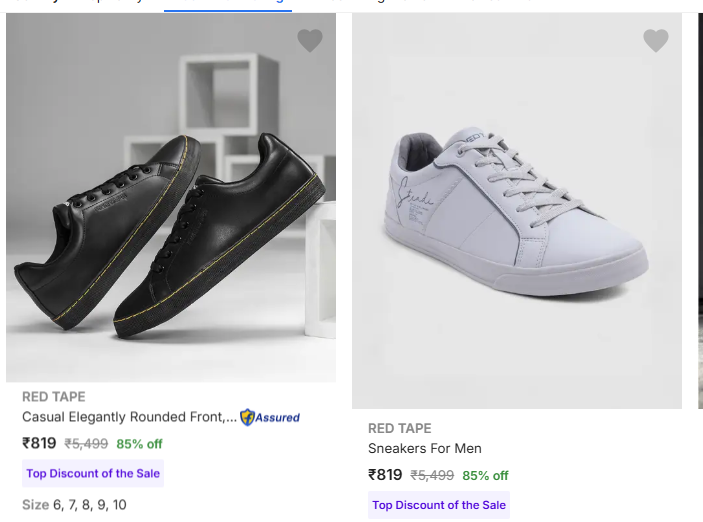703x522 pixels.
Task: Click the RED TAPE brand above 'Sneakers For Men'
Action: click(400, 428)
